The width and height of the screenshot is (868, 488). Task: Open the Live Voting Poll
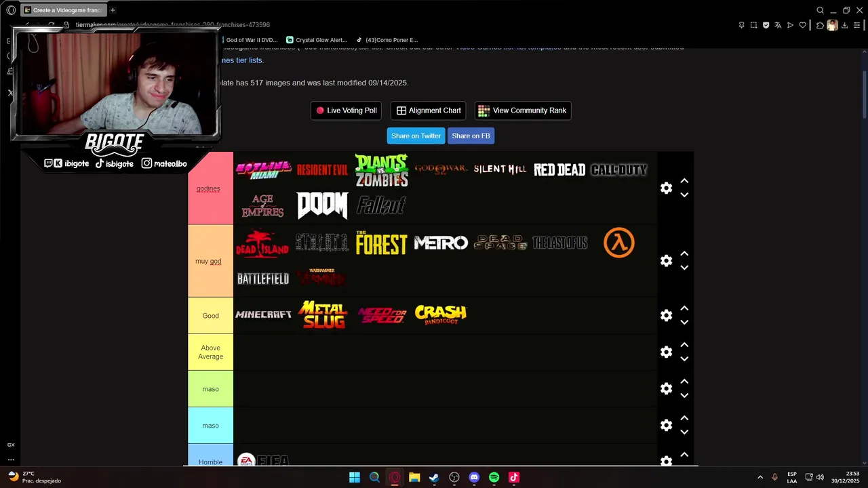click(x=346, y=110)
